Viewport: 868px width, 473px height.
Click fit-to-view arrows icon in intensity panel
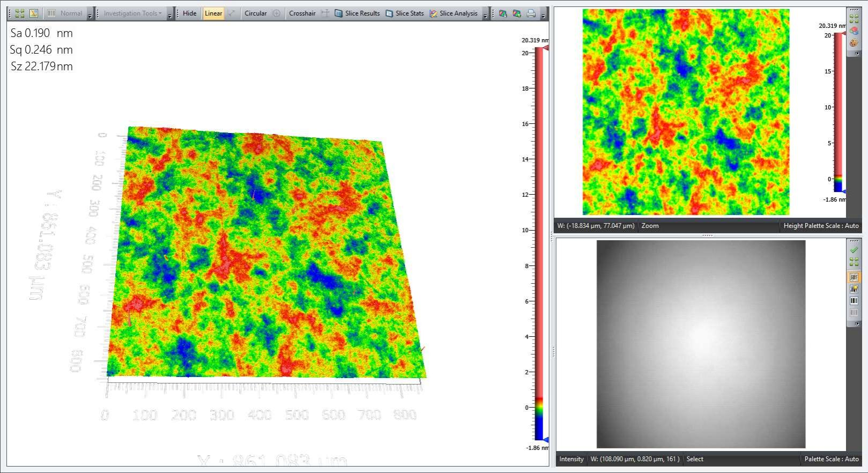pos(854,262)
